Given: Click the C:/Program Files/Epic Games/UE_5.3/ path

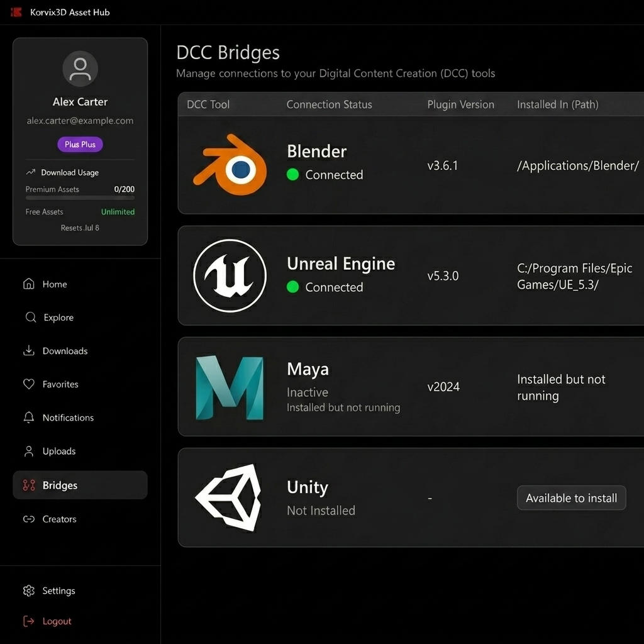Looking at the screenshot, I should tap(575, 276).
